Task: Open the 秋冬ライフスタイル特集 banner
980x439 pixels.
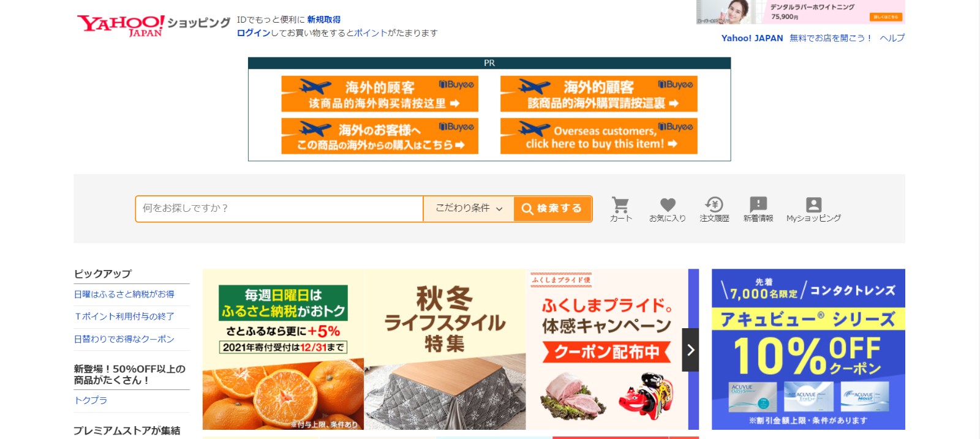Action: click(445, 349)
